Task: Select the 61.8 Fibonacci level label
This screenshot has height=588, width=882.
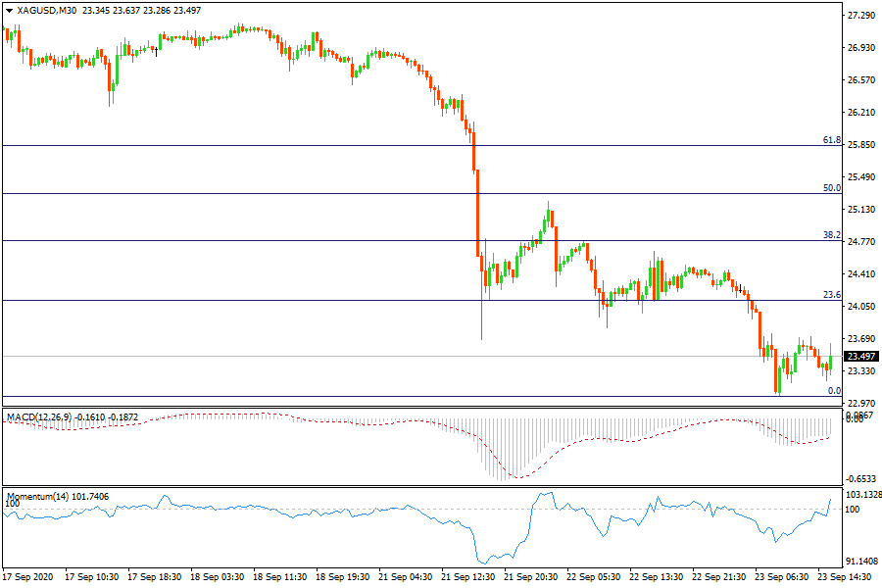Action: click(831, 140)
